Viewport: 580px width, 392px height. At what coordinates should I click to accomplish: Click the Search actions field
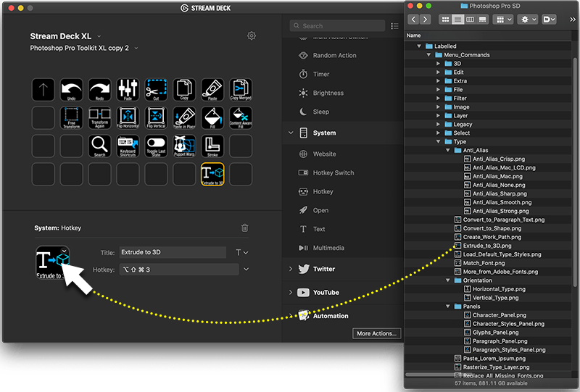coord(337,26)
